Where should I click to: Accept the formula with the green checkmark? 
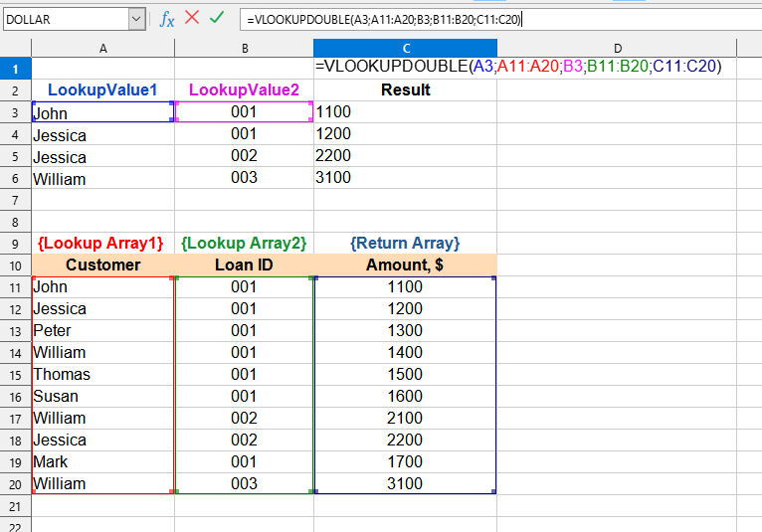pos(217,18)
